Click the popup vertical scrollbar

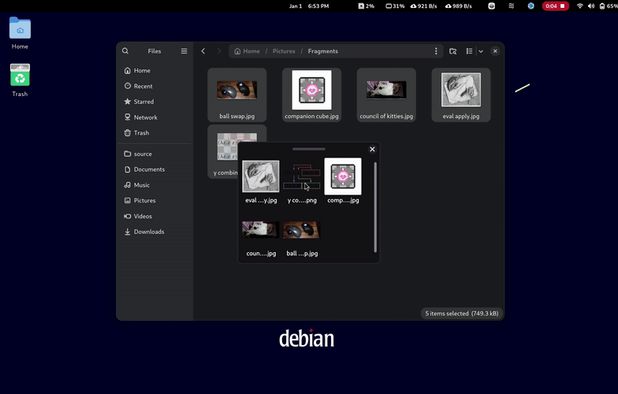(x=375, y=207)
